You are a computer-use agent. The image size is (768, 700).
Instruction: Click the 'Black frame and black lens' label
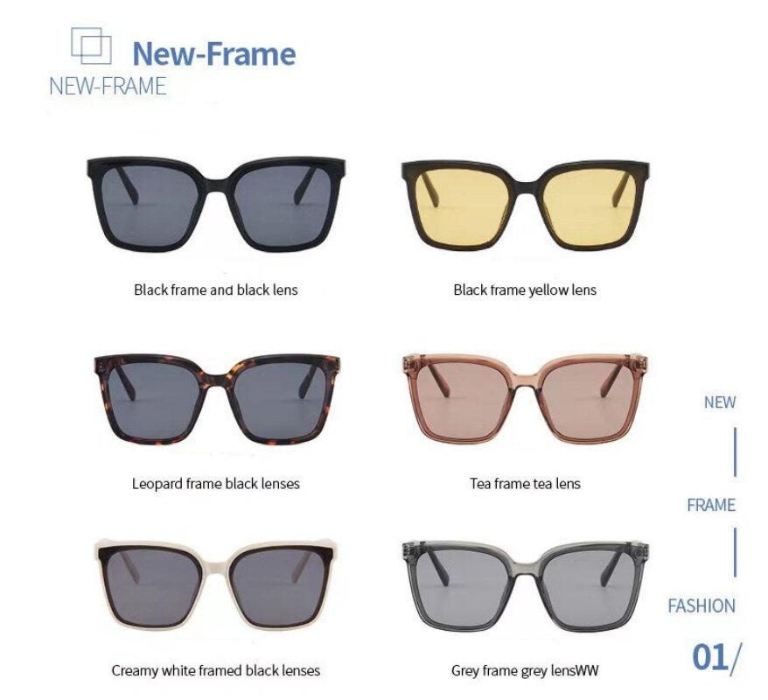216,290
